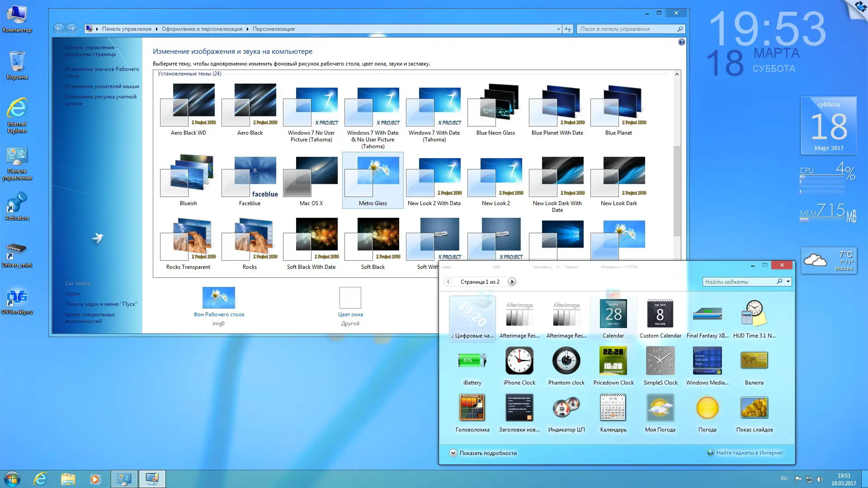
Task: Go to next gadgets page
Action: click(x=512, y=282)
